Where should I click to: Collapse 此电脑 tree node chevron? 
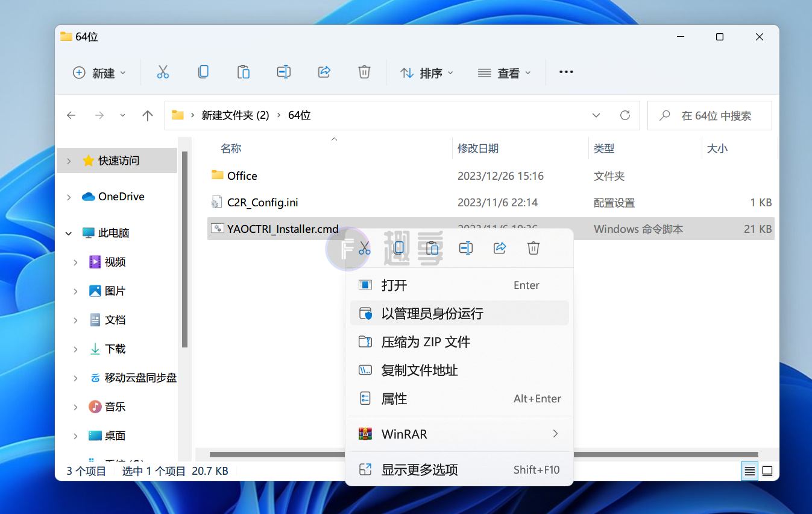pyautogui.click(x=69, y=233)
